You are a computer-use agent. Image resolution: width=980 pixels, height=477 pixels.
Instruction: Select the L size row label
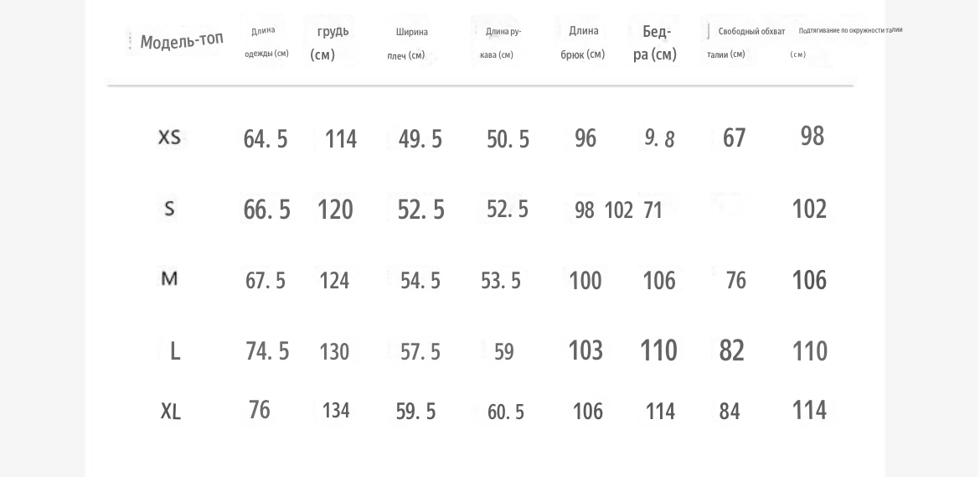(175, 351)
